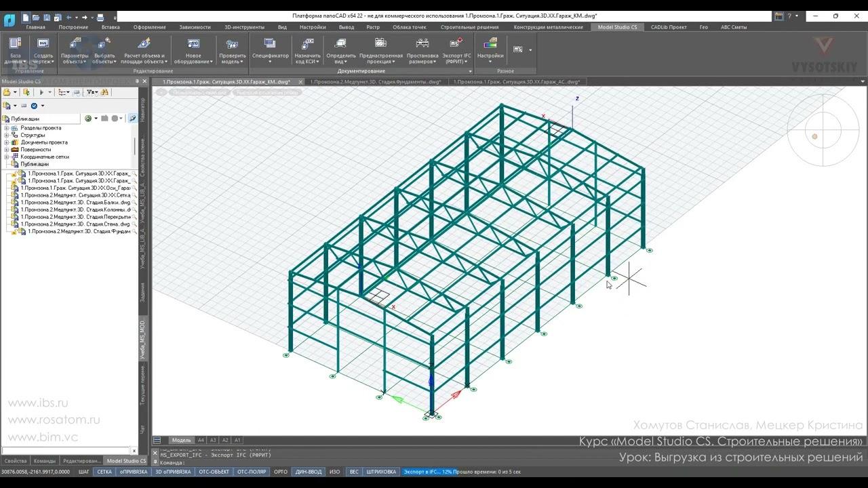The image size is (868, 488).
Task: Open the Главная ribbon tab
Action: click(36, 27)
